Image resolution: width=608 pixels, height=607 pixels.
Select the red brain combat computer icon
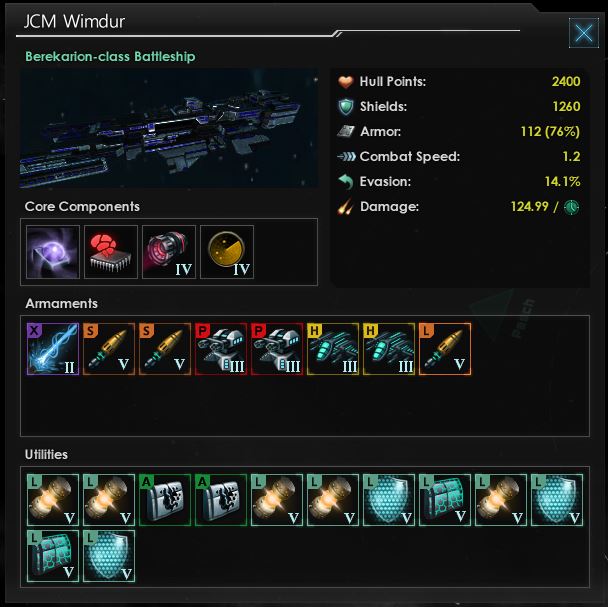click(x=111, y=252)
